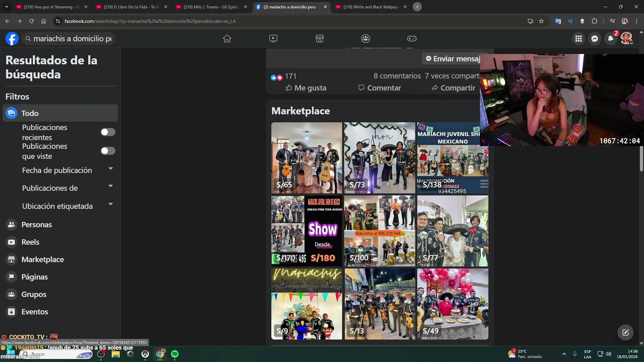Open Spotify from the taskbar

tap(175, 354)
